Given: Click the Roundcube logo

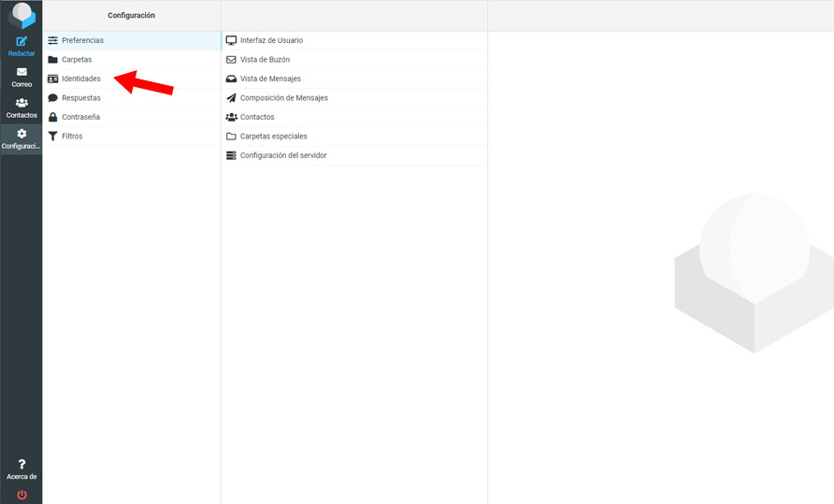Looking at the screenshot, I should pyautogui.click(x=22, y=15).
